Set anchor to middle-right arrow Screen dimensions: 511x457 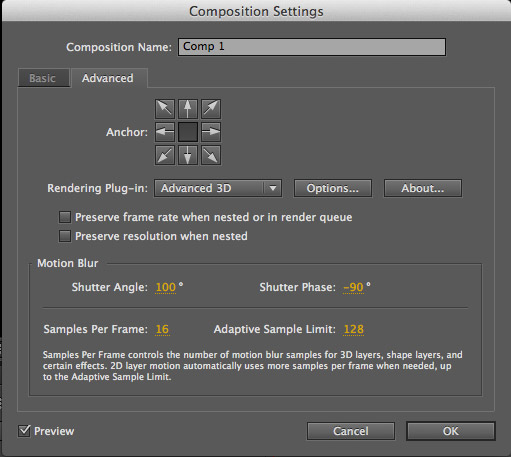click(x=211, y=132)
